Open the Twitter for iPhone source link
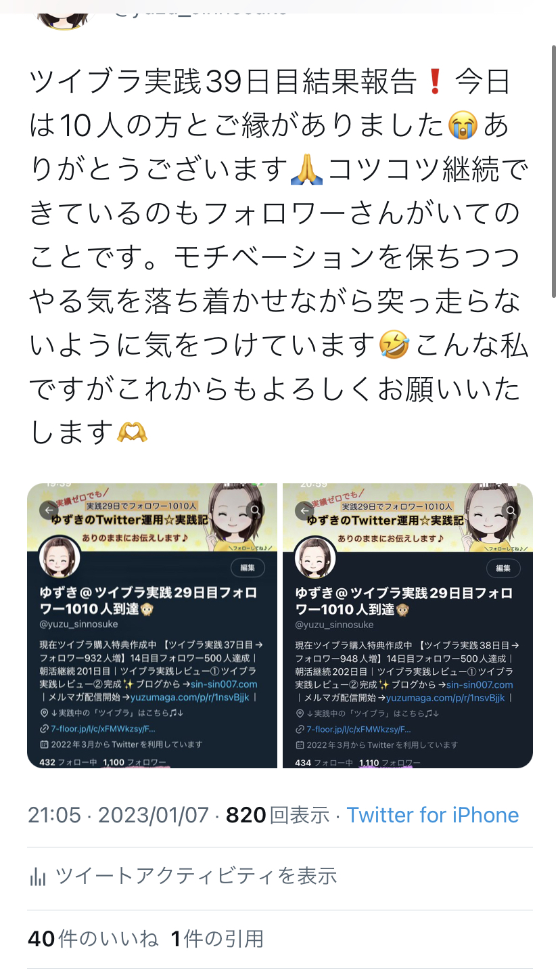 pyautogui.click(x=433, y=815)
